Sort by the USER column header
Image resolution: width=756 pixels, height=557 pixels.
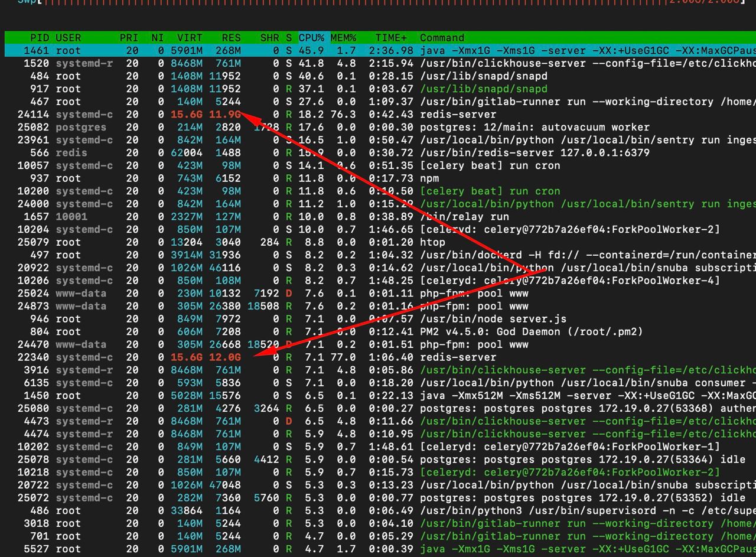pos(69,38)
